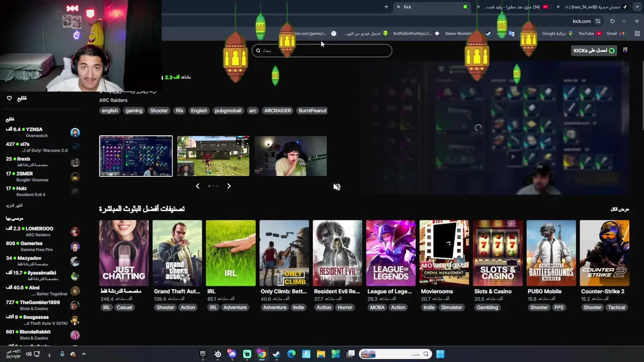644x362 pixels.
Task: Open the YouTube bookmark
Action: point(589,34)
